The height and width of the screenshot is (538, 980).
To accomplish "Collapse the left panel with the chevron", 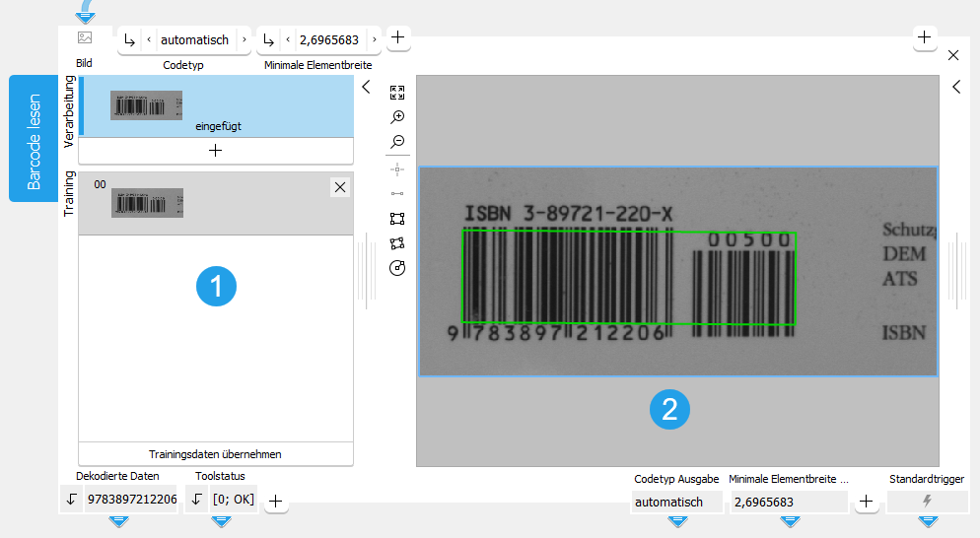I will (366, 87).
